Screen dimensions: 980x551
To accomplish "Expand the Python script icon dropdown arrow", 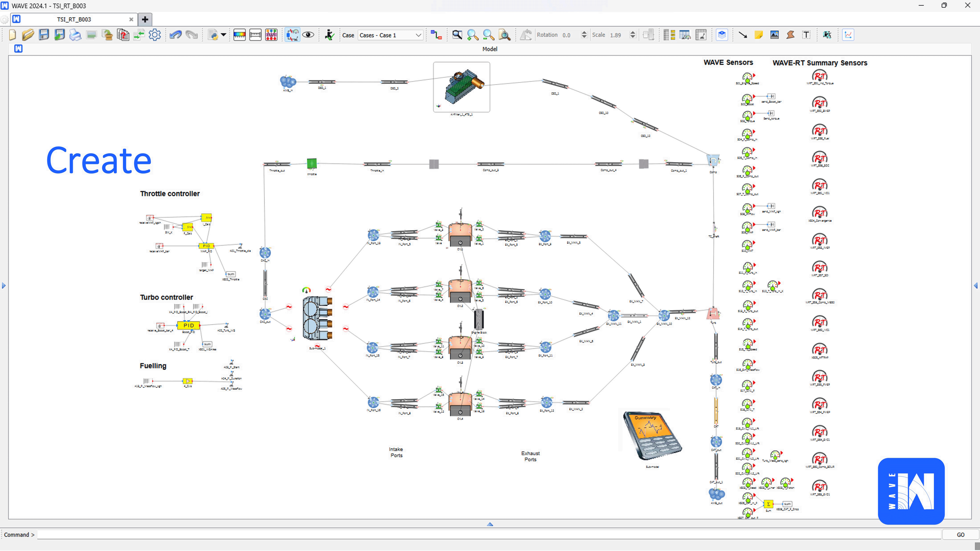I will pyautogui.click(x=224, y=35).
